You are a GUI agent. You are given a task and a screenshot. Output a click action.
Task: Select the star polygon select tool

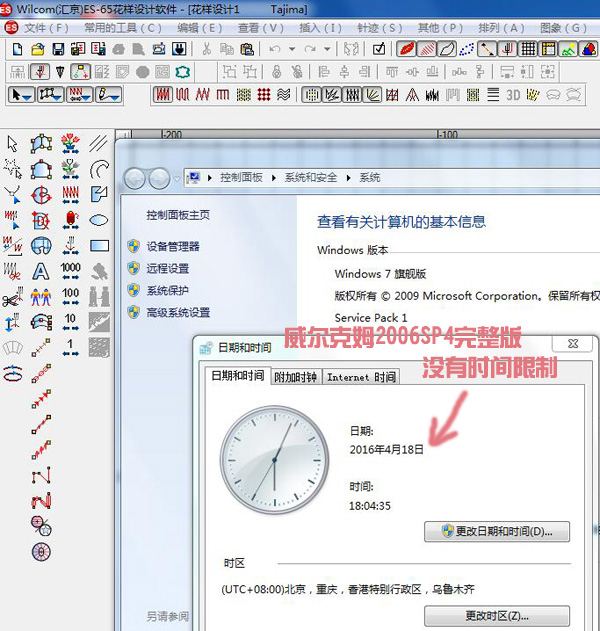pyautogui.click(x=12, y=169)
